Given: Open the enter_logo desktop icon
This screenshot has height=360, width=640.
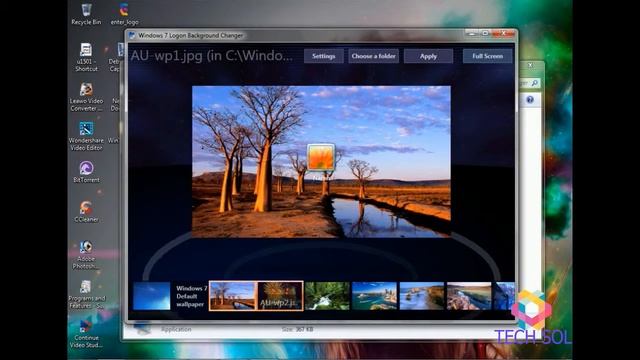Looking at the screenshot, I should (x=124, y=14).
